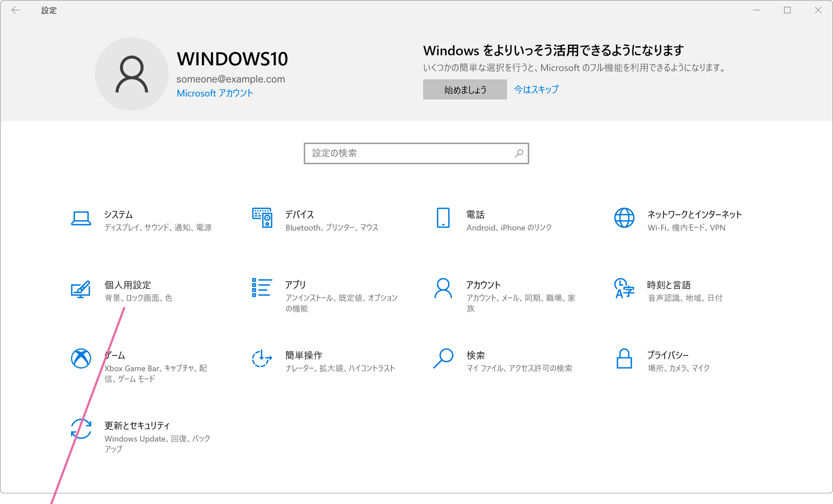Click the Android、iPhone のリンク description

[x=509, y=228]
